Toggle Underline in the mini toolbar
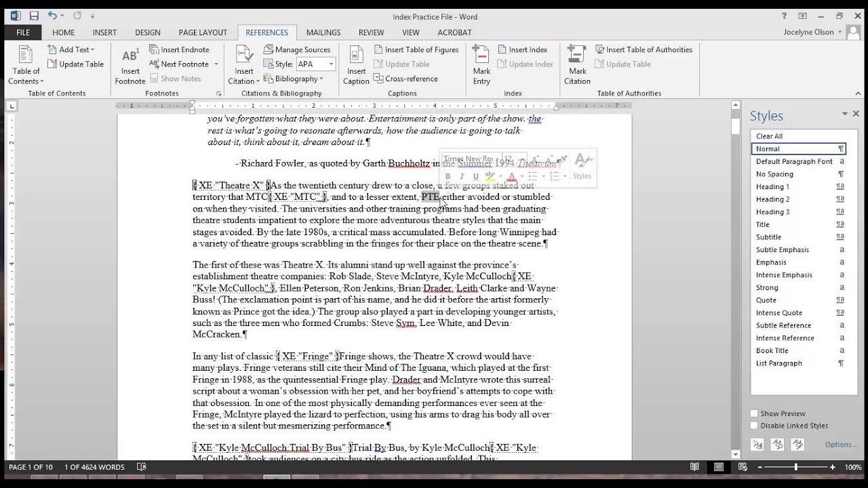868x488 pixels. [475, 176]
